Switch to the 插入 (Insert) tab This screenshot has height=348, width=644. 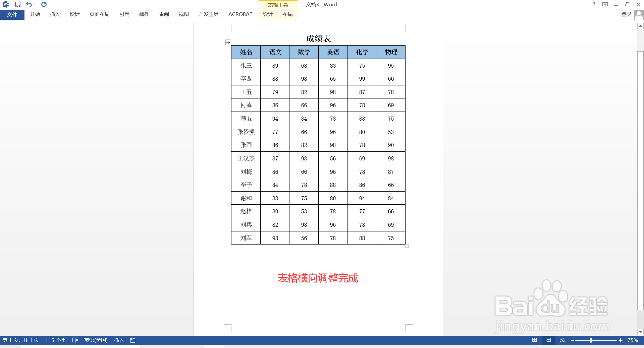(x=55, y=14)
